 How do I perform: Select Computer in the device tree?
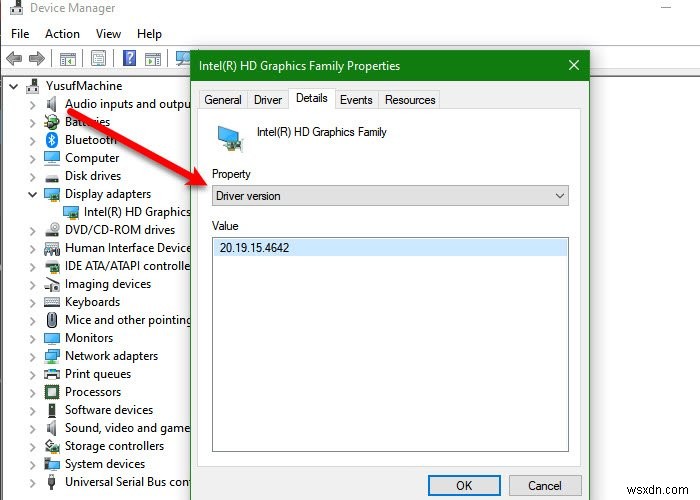[92, 158]
